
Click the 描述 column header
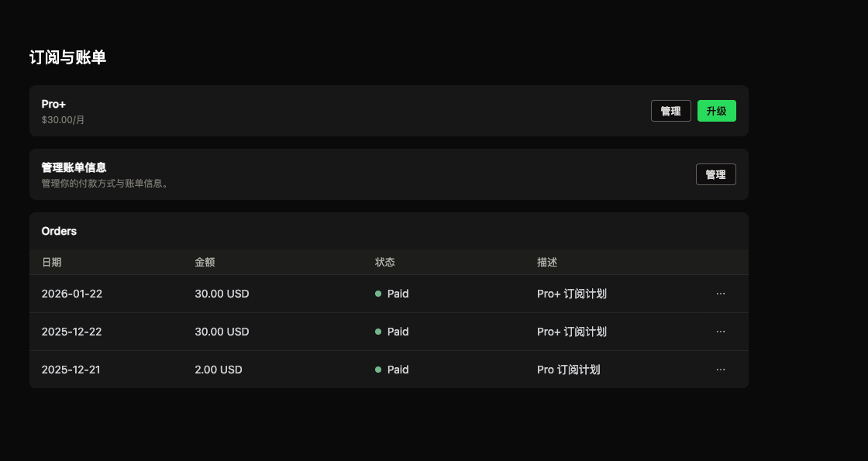pyautogui.click(x=546, y=262)
